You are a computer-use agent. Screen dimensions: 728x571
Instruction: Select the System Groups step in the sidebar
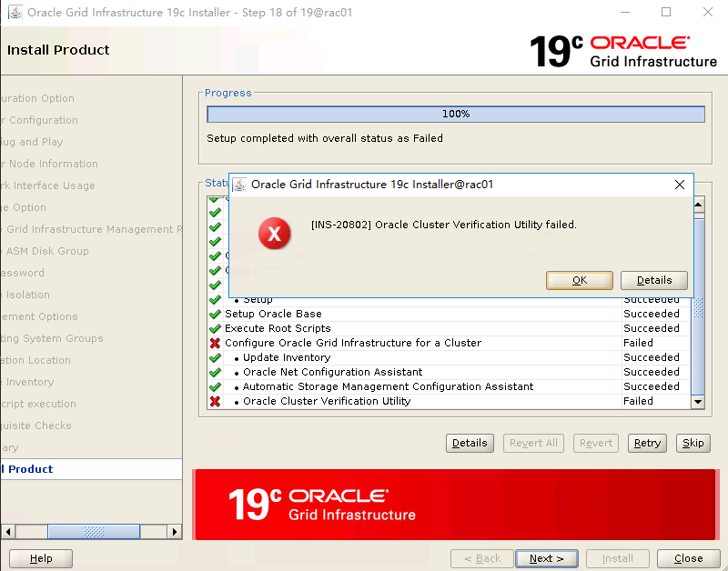point(52,338)
